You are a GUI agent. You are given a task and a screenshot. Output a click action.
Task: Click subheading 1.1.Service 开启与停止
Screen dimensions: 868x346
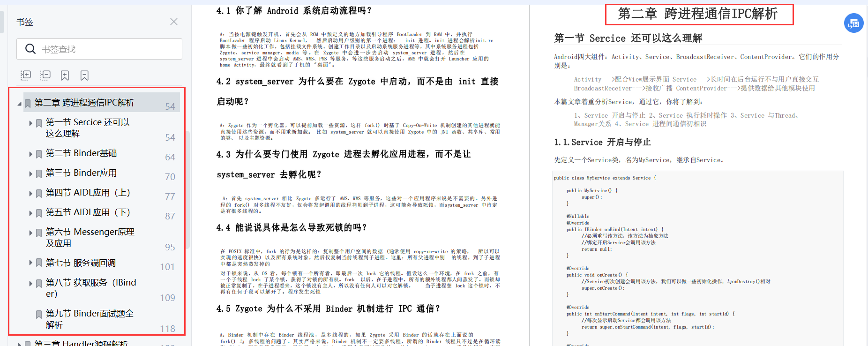[x=602, y=142]
